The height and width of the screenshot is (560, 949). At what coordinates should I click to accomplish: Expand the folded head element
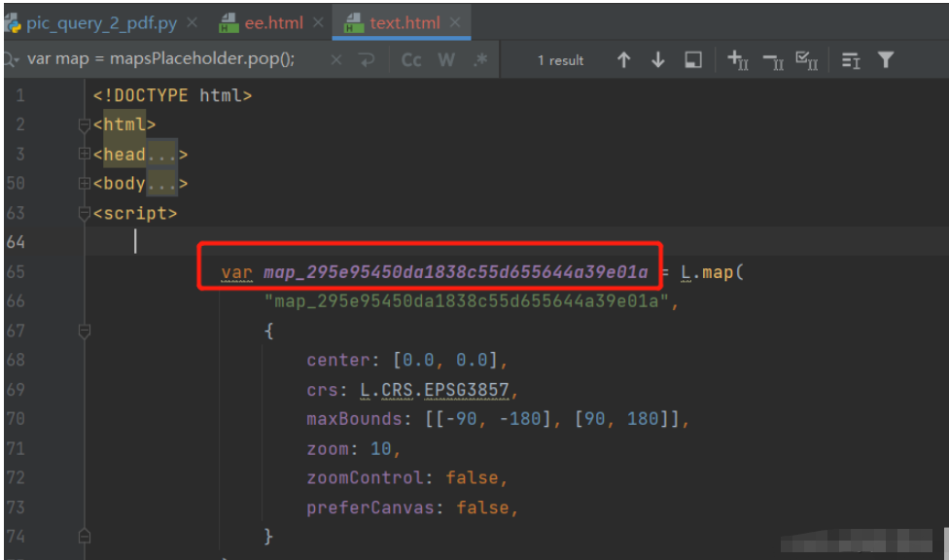(84, 154)
